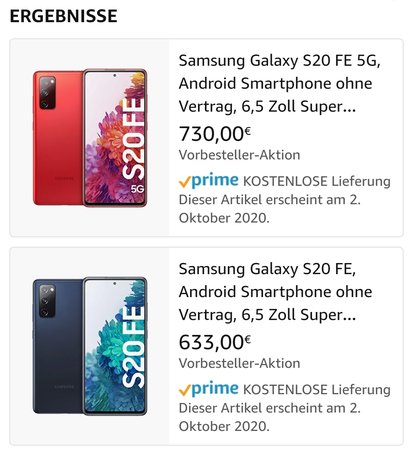Click the prime checkmark on the blue phone listing
Viewport: 413px width, 450px height.
coord(185,390)
